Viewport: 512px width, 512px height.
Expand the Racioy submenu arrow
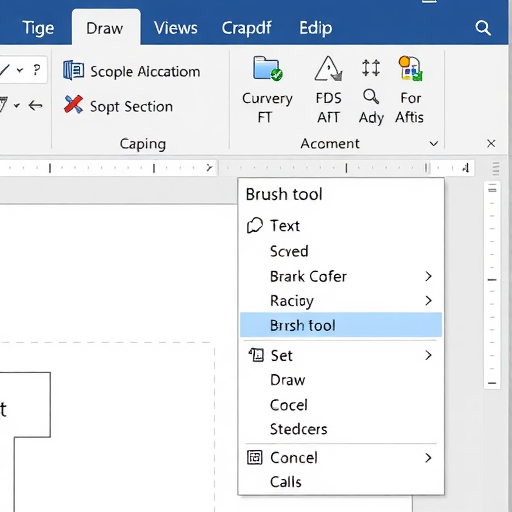429,300
